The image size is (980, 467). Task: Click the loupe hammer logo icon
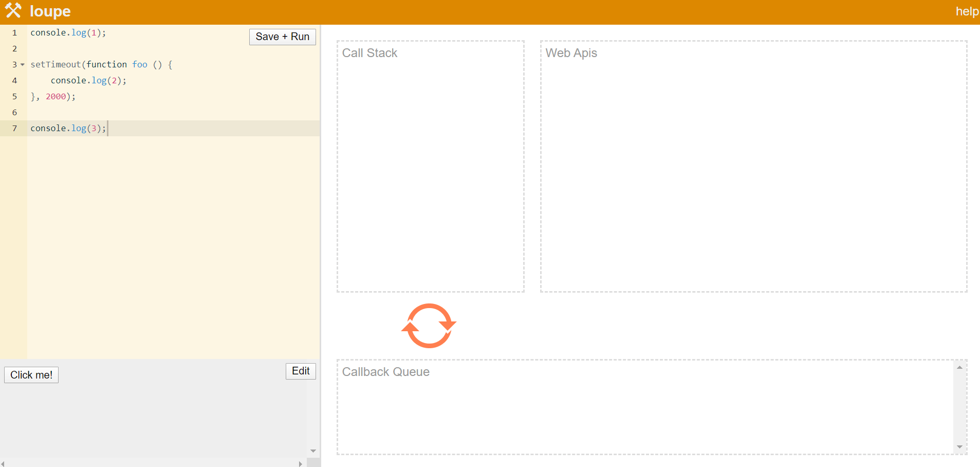click(13, 10)
